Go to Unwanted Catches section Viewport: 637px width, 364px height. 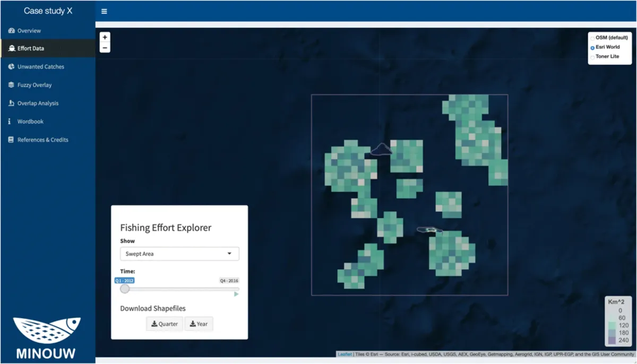(x=48, y=67)
